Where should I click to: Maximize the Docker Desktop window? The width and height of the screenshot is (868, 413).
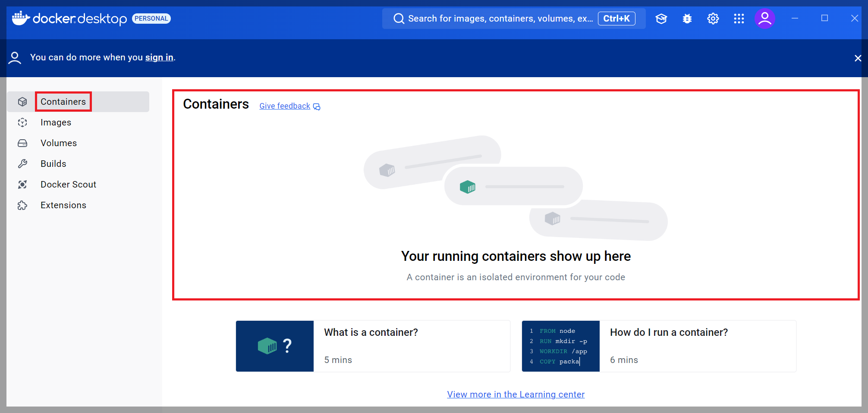(824, 18)
